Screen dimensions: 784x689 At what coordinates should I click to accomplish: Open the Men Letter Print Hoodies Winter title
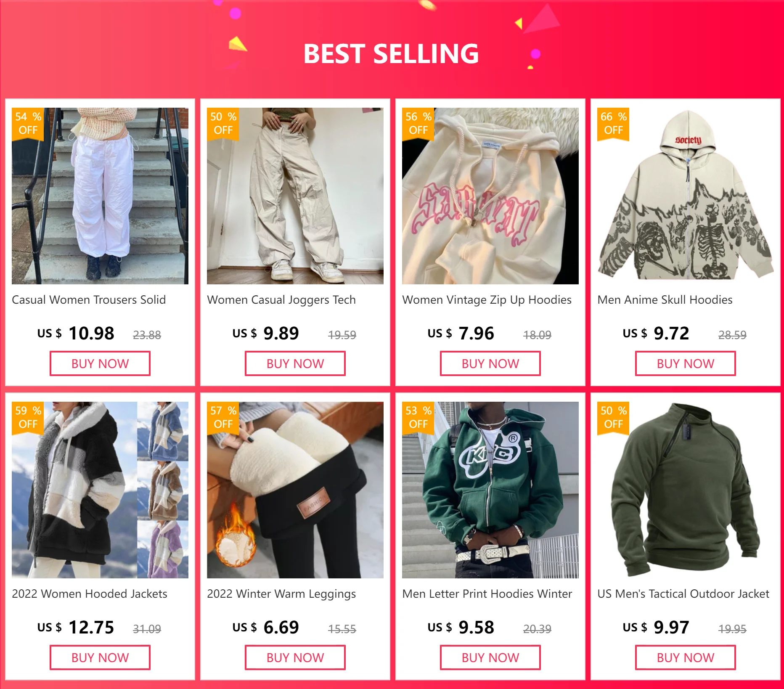(x=487, y=594)
